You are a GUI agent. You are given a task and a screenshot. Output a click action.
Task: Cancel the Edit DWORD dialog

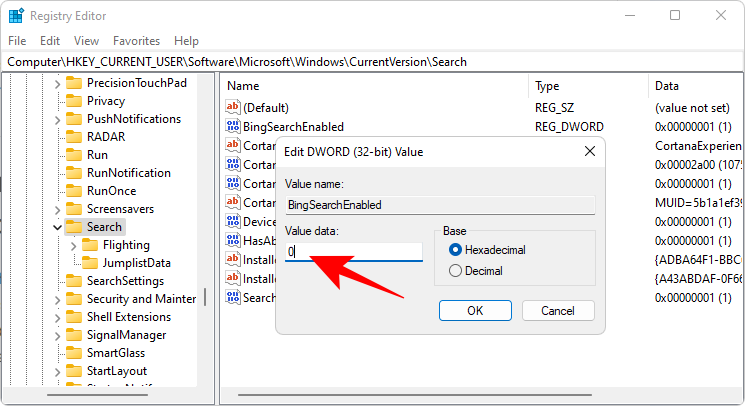pos(558,310)
